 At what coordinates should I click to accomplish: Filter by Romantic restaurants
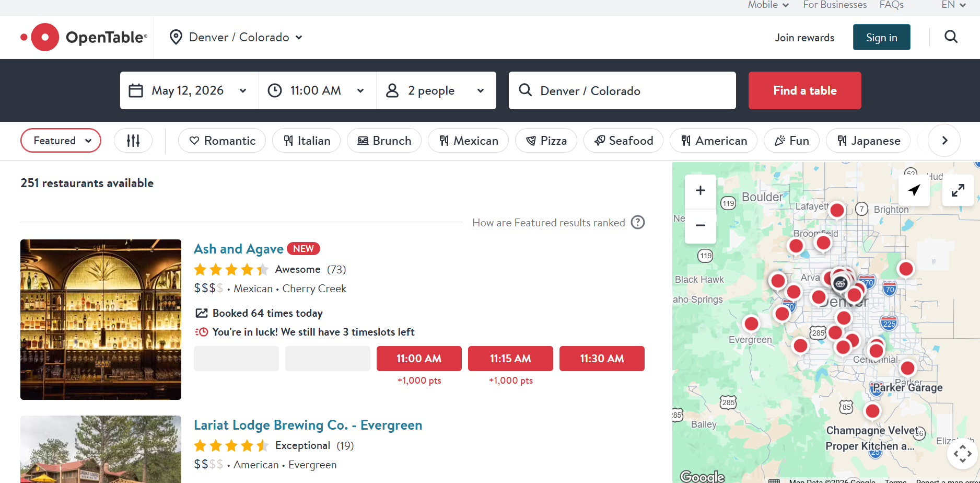[x=222, y=141]
